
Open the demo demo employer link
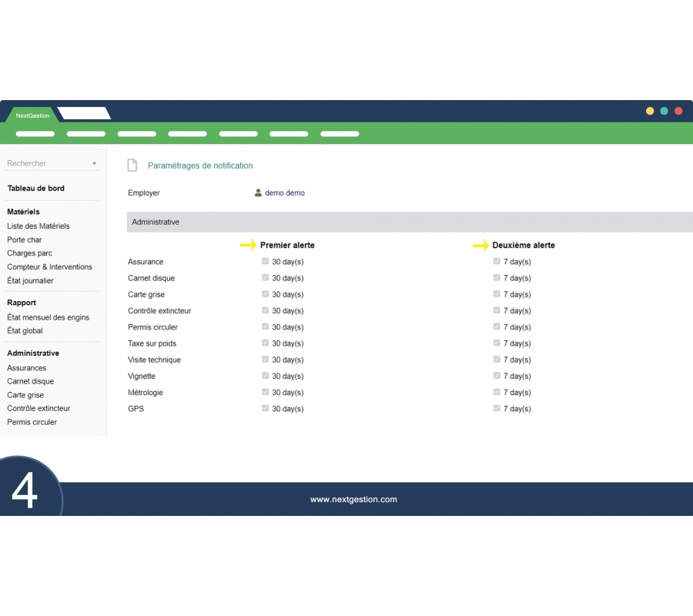pos(285,193)
